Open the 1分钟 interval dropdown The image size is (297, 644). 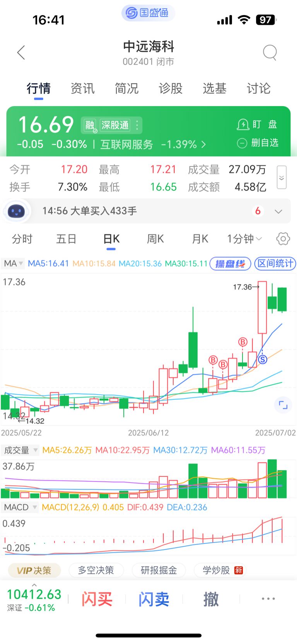pos(244,239)
